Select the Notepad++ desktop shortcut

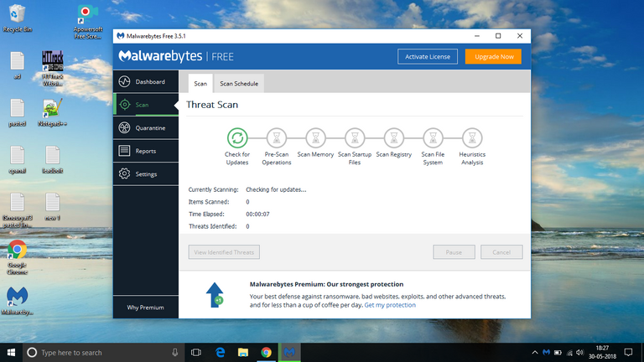pyautogui.click(x=52, y=112)
